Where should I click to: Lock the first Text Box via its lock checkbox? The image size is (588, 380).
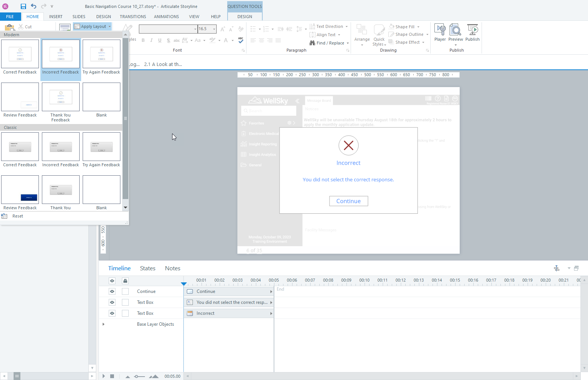tap(125, 302)
